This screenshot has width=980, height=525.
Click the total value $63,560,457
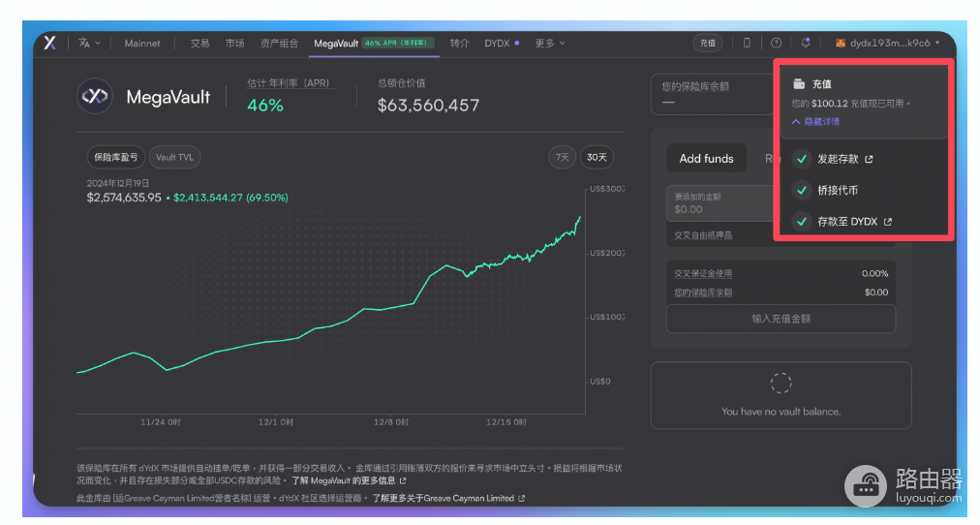coord(428,105)
